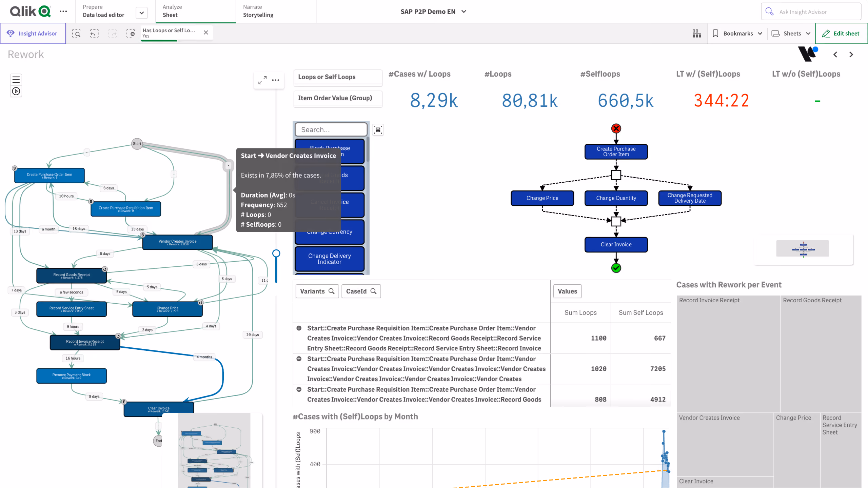
Task: Switch to Narrate Storytelling tab
Action: [276, 11]
